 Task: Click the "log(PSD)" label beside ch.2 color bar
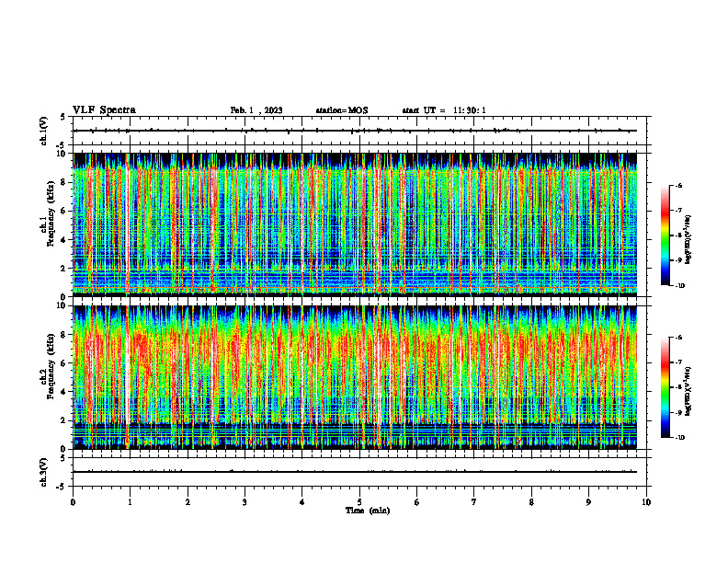(x=689, y=391)
